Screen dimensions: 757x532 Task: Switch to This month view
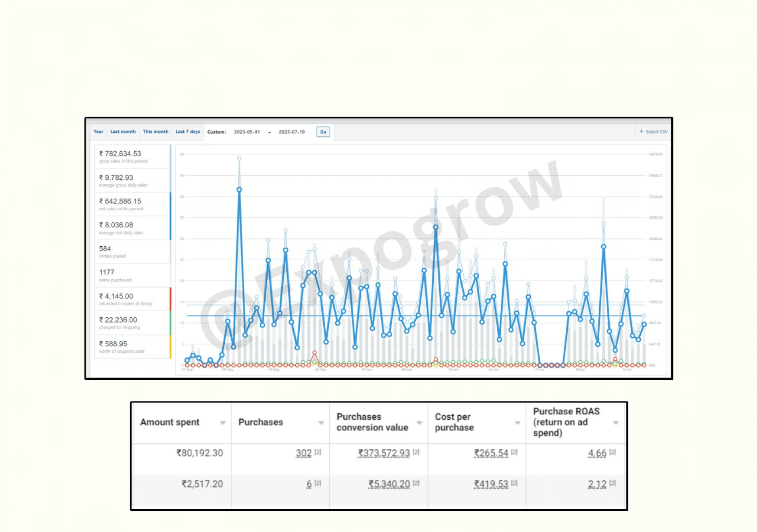point(155,132)
